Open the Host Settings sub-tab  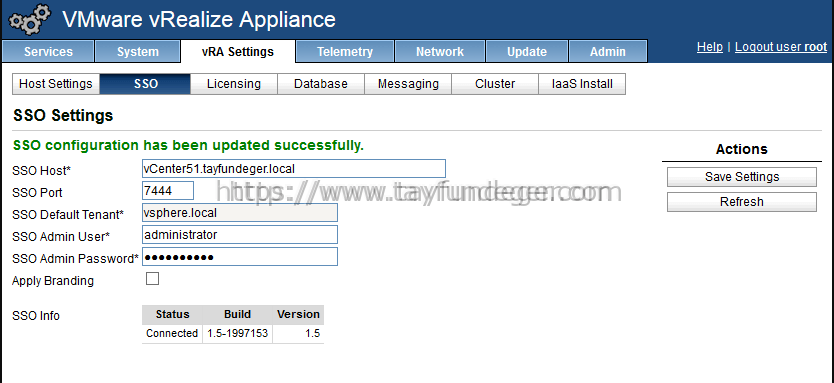(x=56, y=84)
